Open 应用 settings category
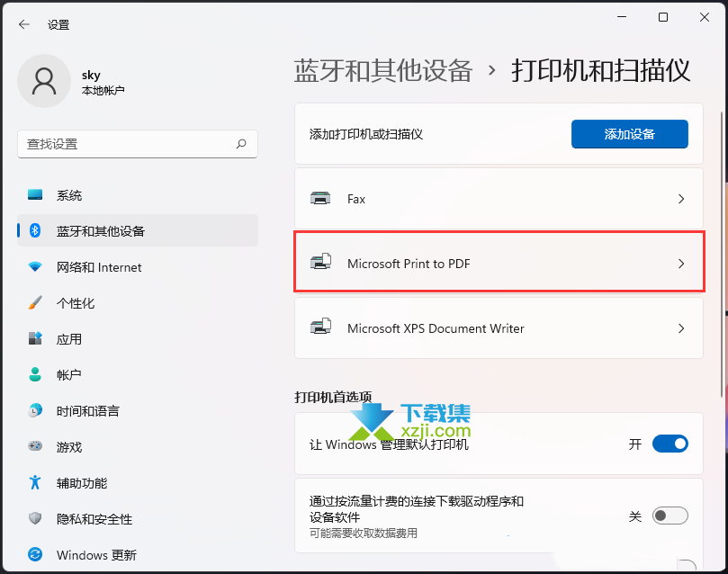The width and height of the screenshot is (728, 574). 138,339
